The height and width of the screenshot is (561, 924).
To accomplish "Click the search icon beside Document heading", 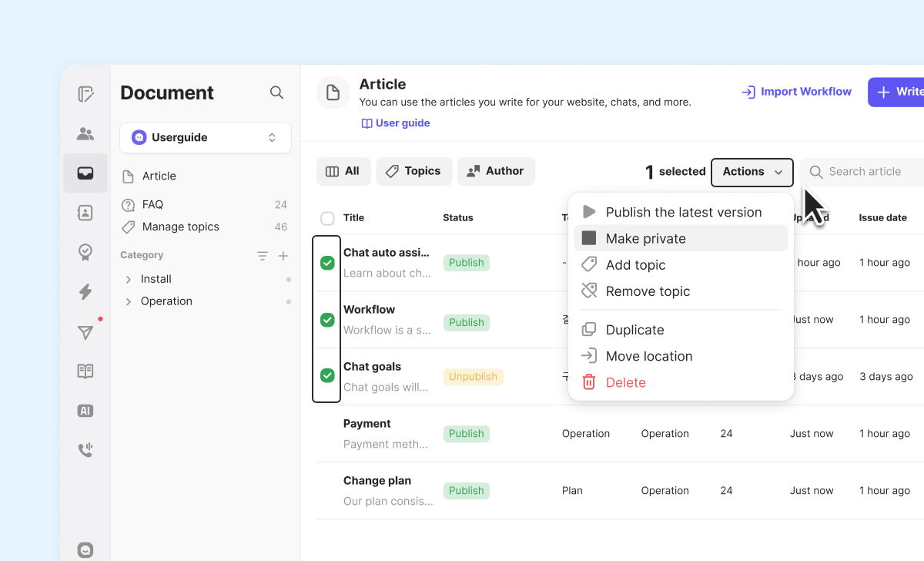I will [276, 92].
